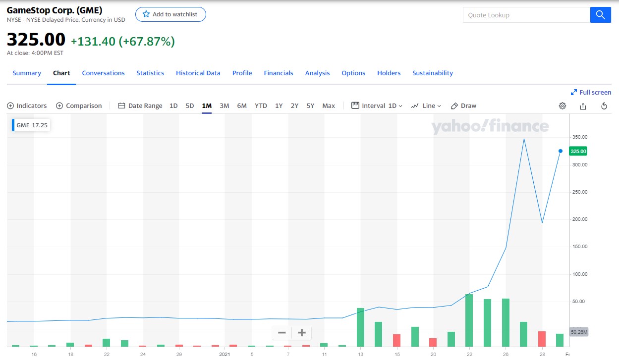This screenshot has width=619, height=364.
Task: Open the Profile tab
Action: pos(242,73)
